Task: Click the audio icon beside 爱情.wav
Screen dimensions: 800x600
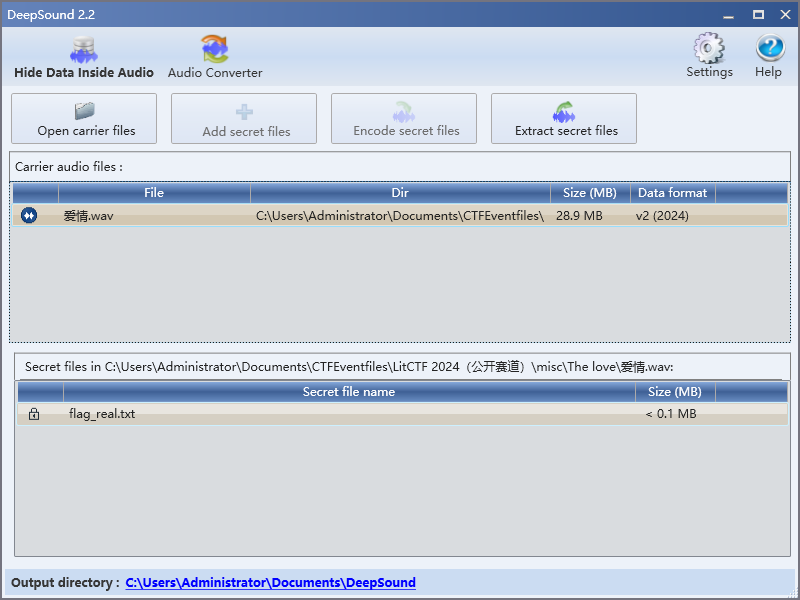Action: pyautogui.click(x=29, y=215)
